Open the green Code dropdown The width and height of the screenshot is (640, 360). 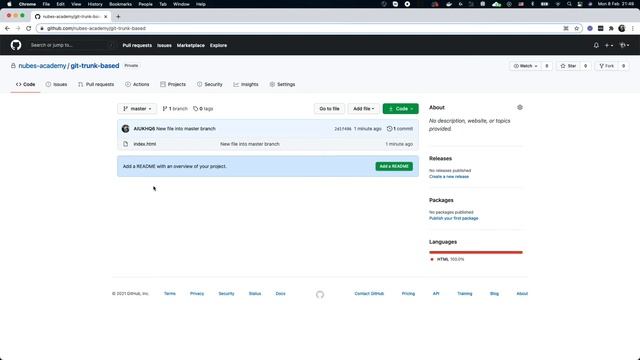pos(400,109)
